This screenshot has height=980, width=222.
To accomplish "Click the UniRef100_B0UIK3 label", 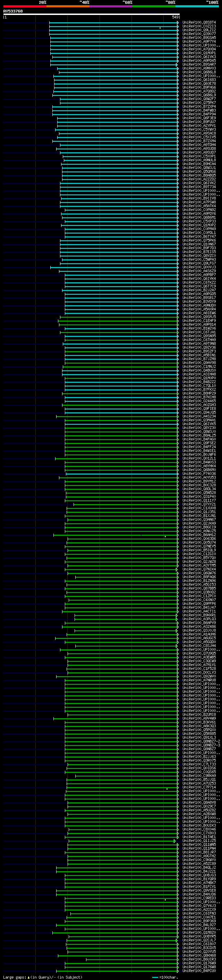I will pyautogui.click(x=199, y=825).
